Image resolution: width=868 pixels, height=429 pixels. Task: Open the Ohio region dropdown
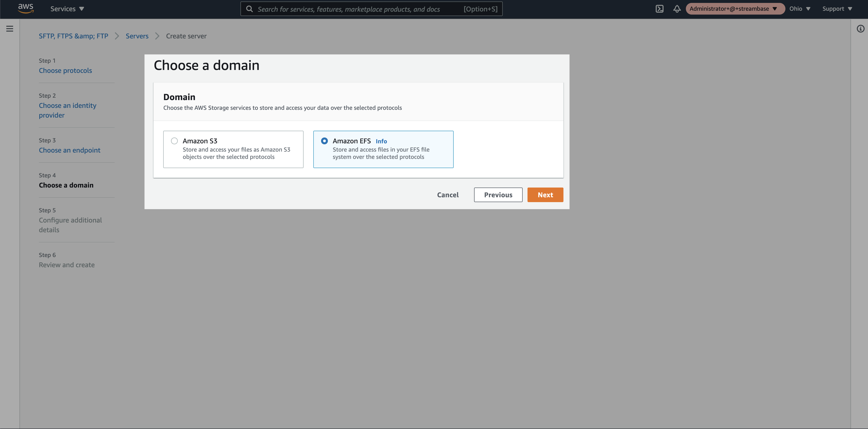800,9
